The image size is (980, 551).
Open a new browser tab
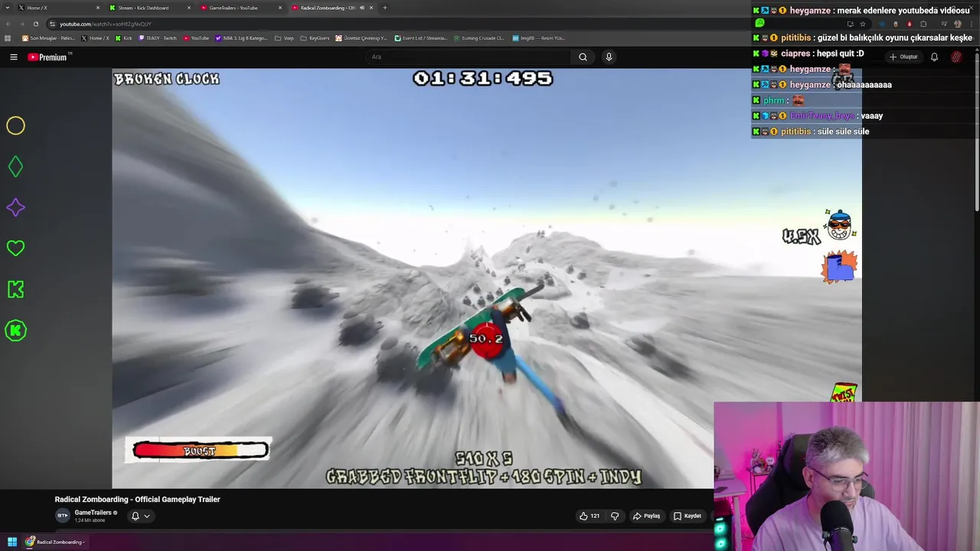click(384, 8)
